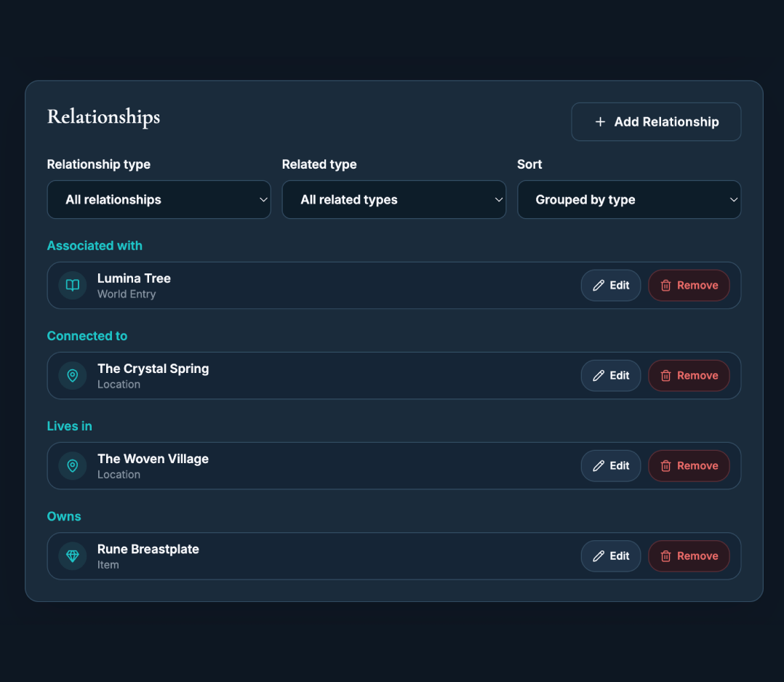Screen dimensions: 784x682
Task: Click the Lumina Tree entry name
Action: [x=134, y=278]
